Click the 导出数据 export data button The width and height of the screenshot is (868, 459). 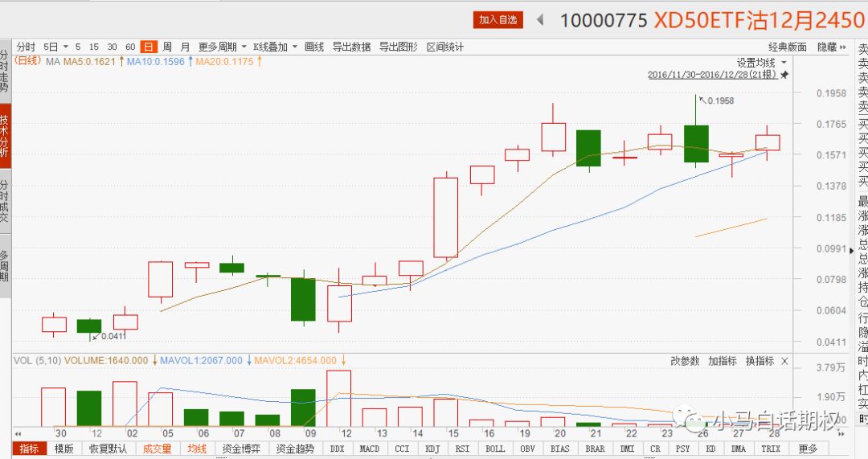[351, 47]
